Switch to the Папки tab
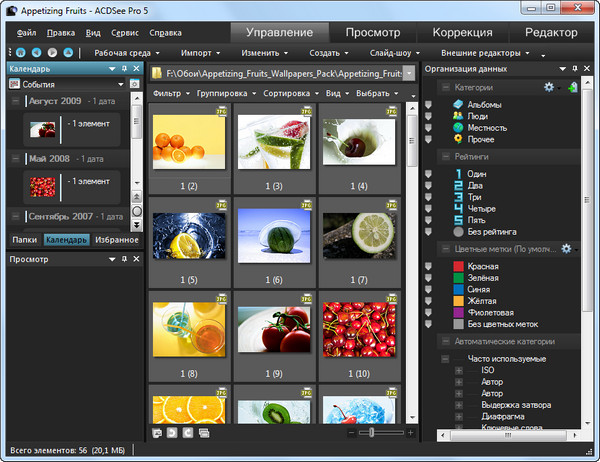This screenshot has height=462, width=600. coord(25,240)
